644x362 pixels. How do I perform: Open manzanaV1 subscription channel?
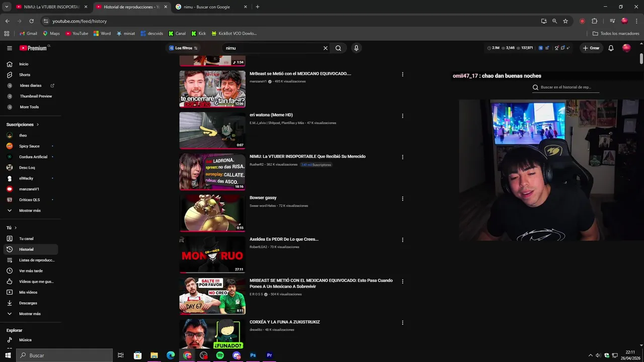[x=30, y=189]
